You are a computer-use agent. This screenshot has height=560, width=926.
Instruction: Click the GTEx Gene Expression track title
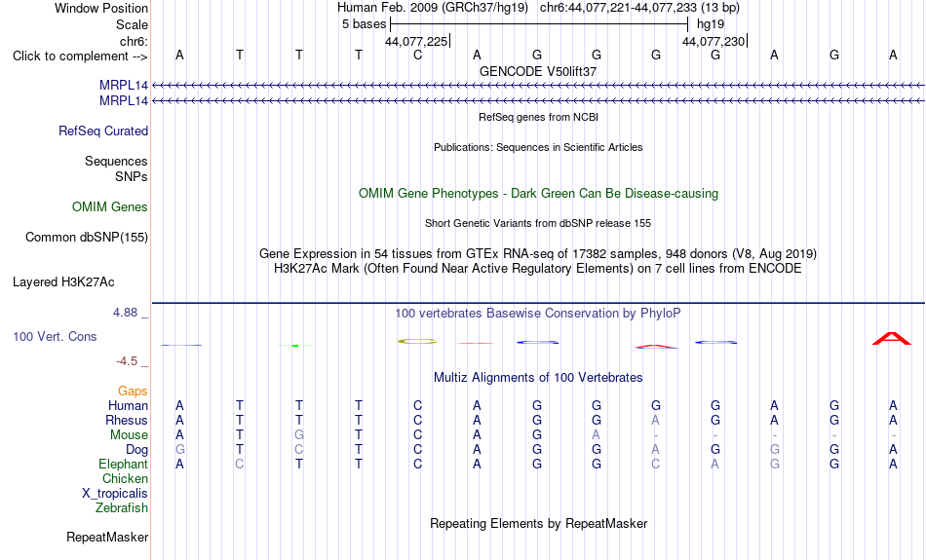coord(538,254)
